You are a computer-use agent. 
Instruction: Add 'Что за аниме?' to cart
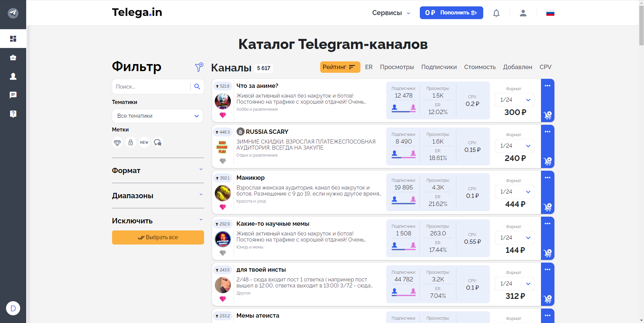(548, 115)
